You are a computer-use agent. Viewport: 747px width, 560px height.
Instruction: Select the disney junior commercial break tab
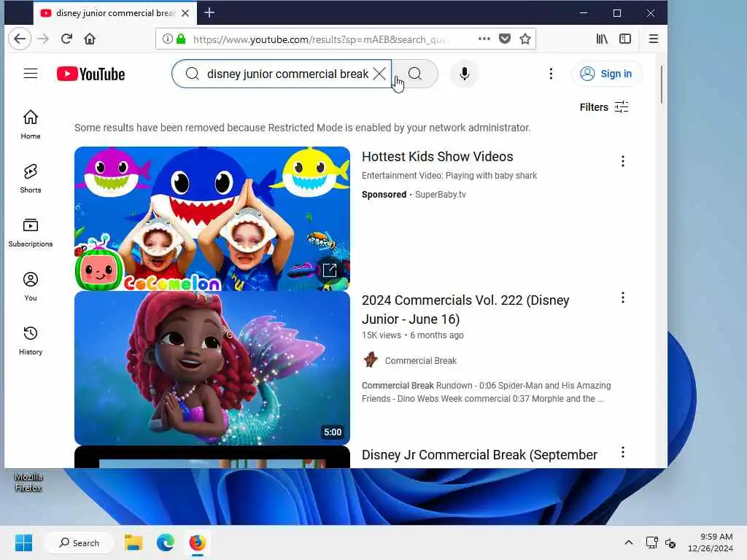pyautogui.click(x=115, y=13)
